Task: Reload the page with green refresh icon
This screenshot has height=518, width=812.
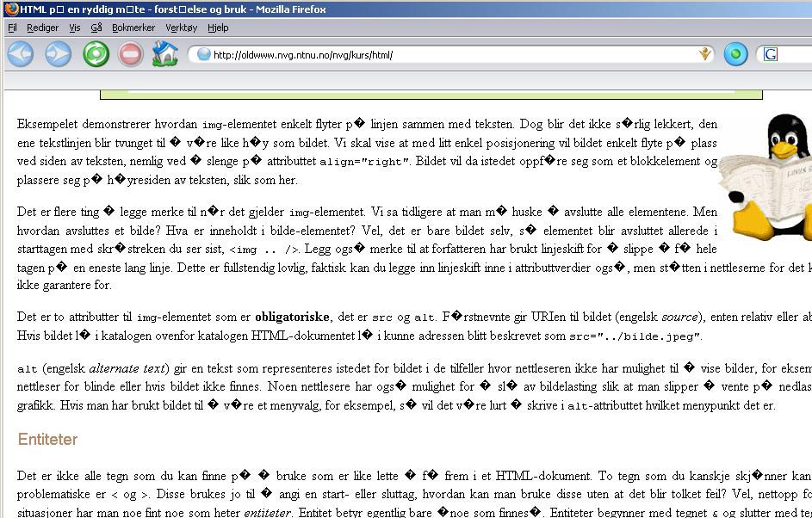Action: (x=96, y=54)
